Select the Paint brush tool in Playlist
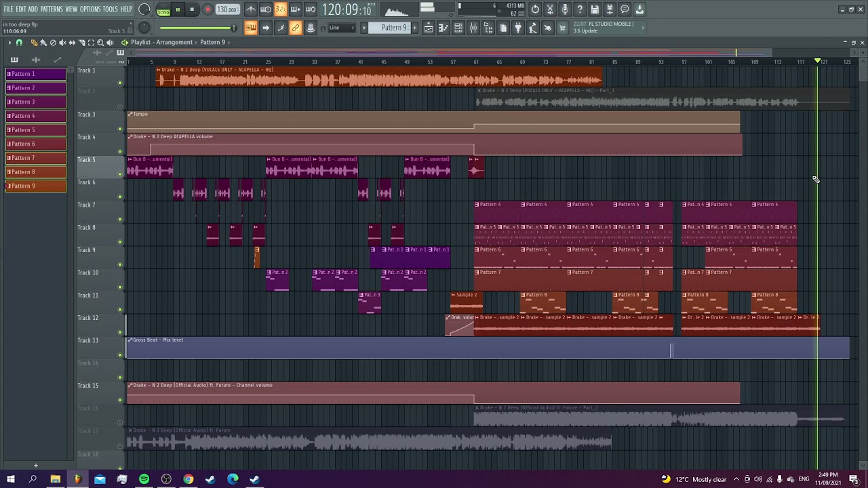The height and width of the screenshot is (488, 868). [x=43, y=43]
